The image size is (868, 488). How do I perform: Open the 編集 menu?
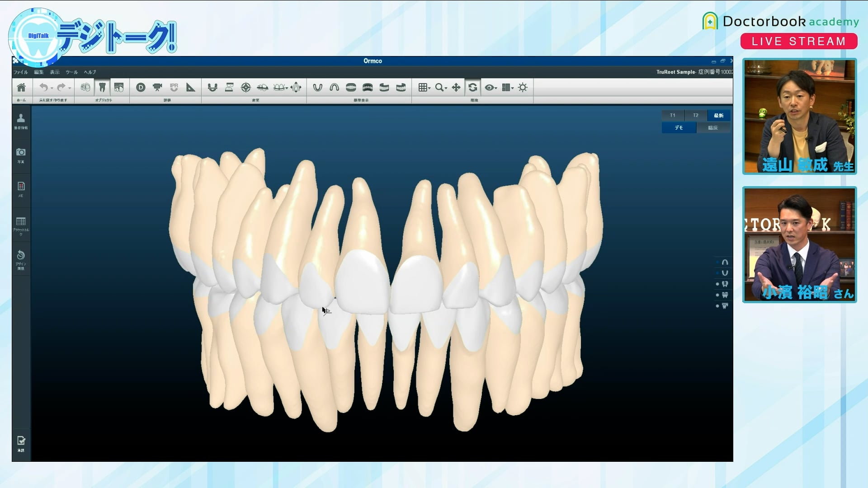pos(39,72)
